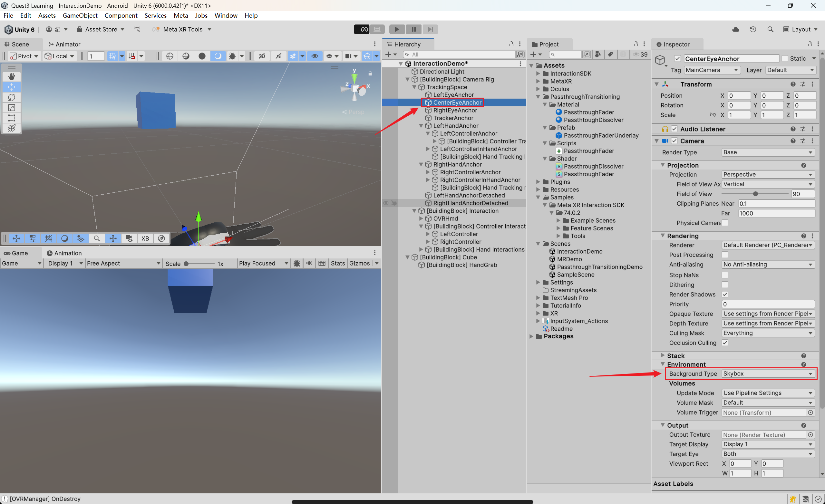Open the Anti-aliasing dropdown
Viewport: 825px width, 504px height.
768,265
